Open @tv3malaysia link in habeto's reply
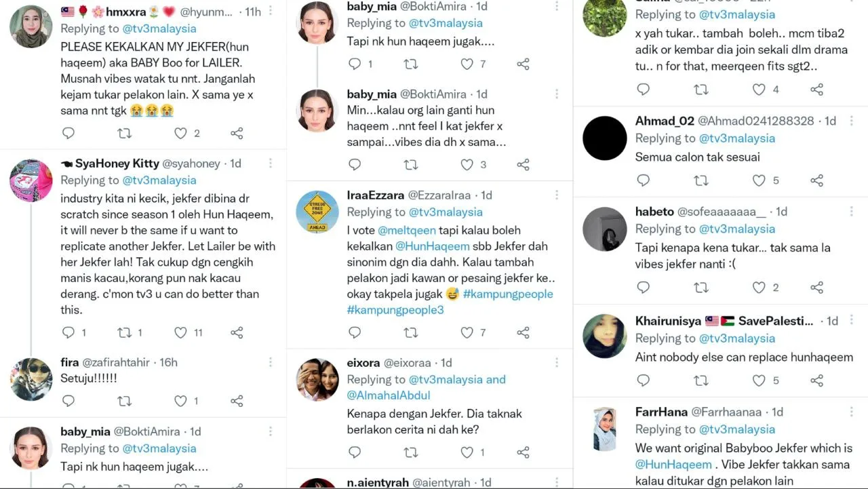 point(737,229)
